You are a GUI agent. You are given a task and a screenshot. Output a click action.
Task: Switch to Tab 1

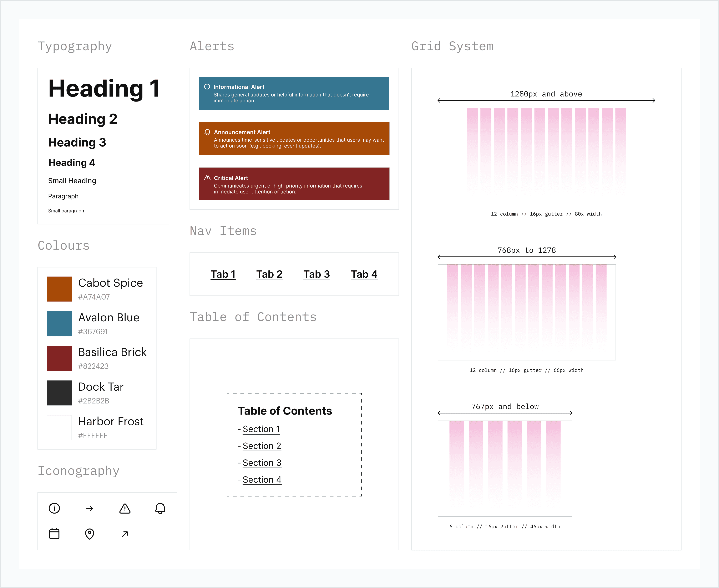[223, 274]
